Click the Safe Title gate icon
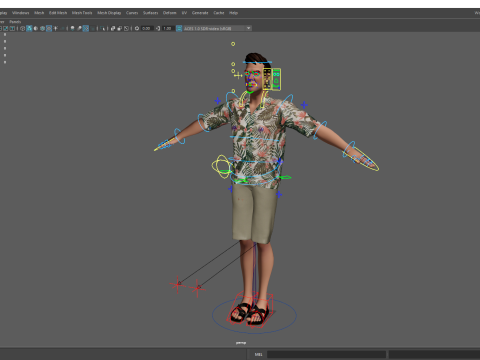 [x=12, y=28]
